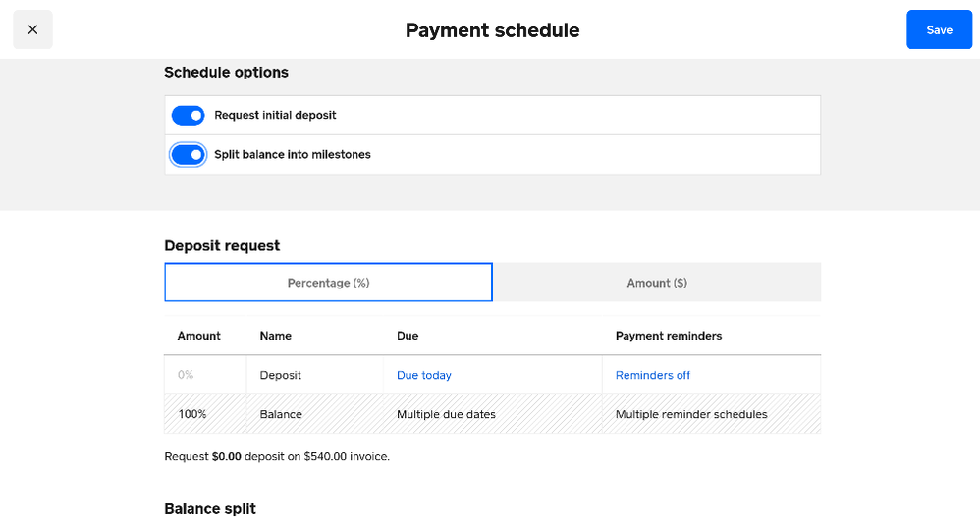This screenshot has width=980, height=523.
Task: Switch to the Amount ($) tab
Action: click(x=657, y=283)
